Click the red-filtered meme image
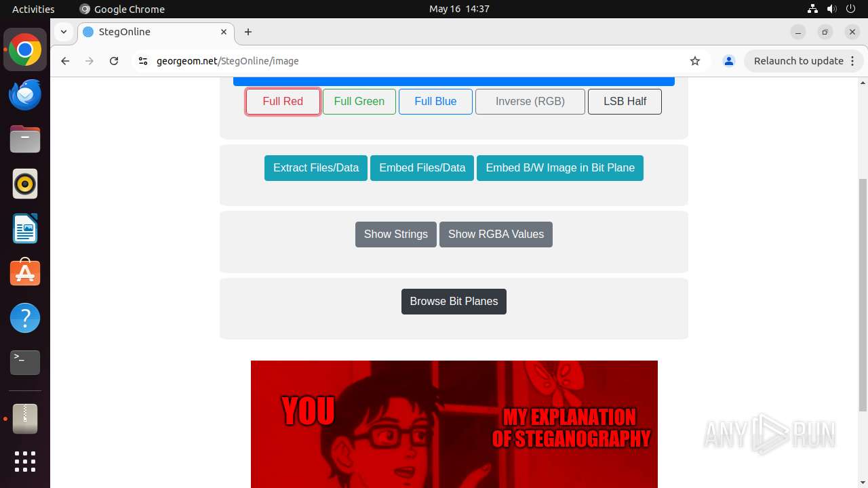Viewport: 868px width, 488px height. click(454, 424)
